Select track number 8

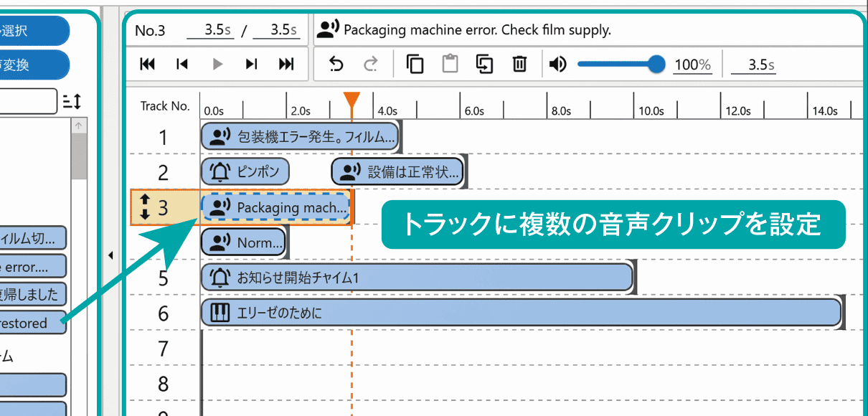point(164,384)
